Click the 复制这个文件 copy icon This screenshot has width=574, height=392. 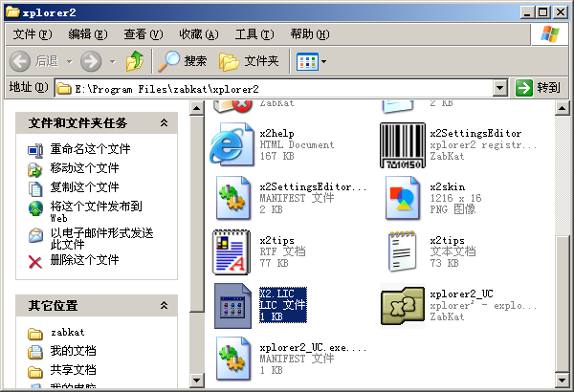point(35,188)
